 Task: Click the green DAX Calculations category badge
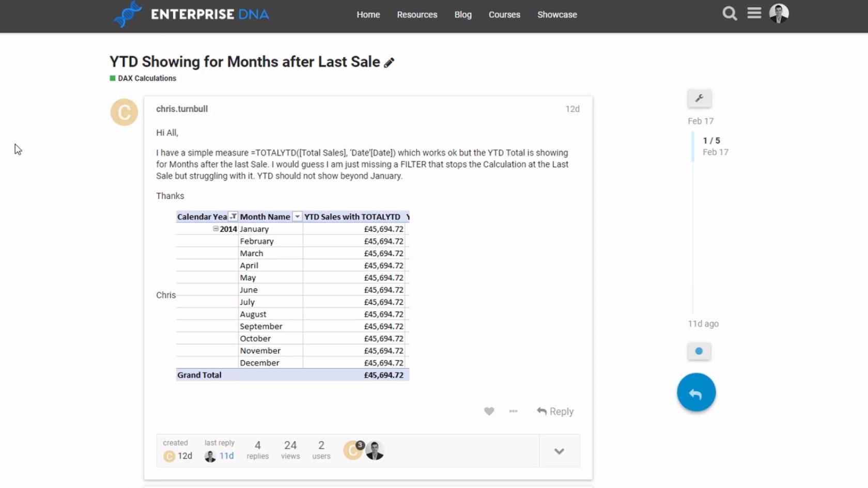coord(113,78)
